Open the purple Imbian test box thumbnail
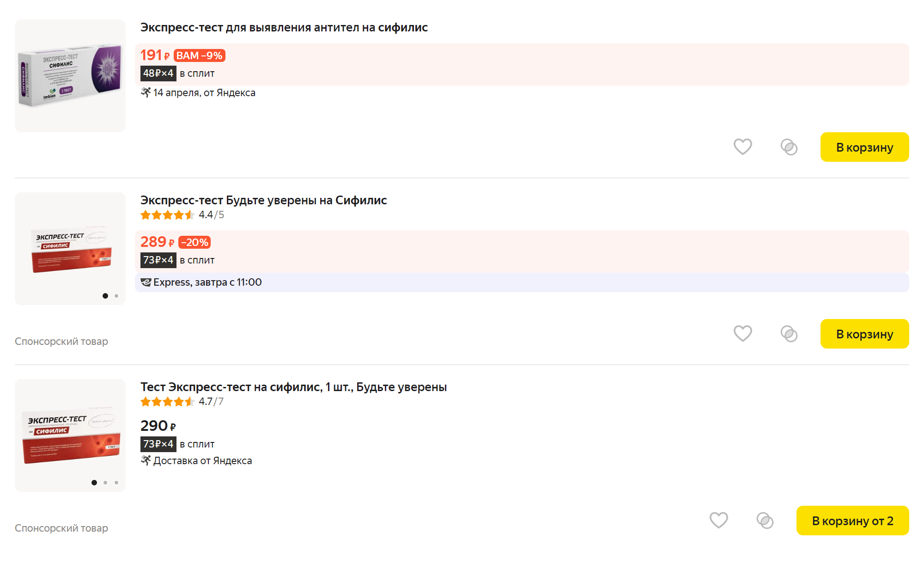 point(70,76)
